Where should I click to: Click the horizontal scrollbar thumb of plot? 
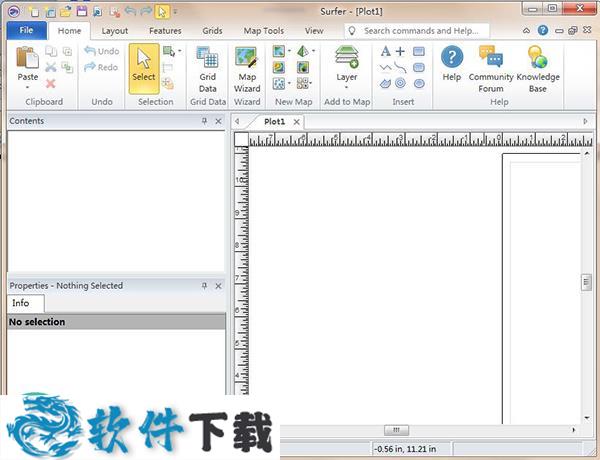(x=396, y=430)
